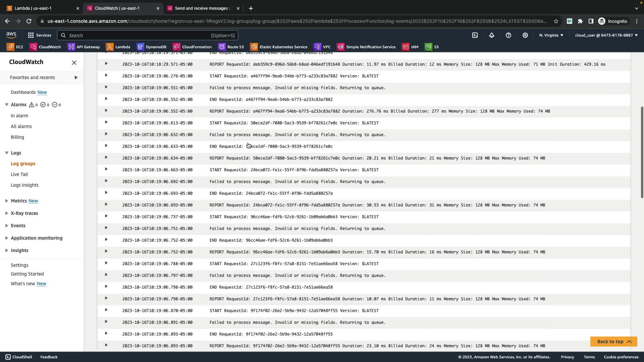The width and height of the screenshot is (644, 362).
Task: Open the notifications bell icon
Action: point(492,35)
